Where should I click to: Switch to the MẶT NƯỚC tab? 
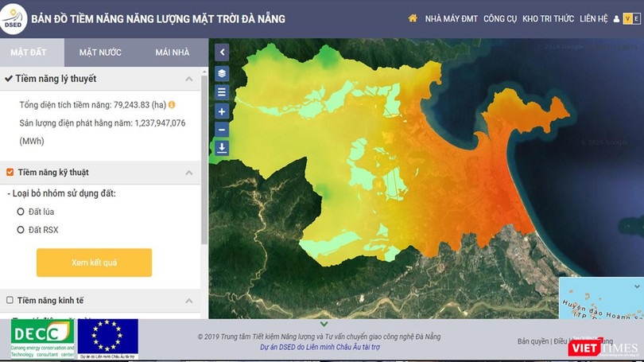pyautogui.click(x=100, y=53)
